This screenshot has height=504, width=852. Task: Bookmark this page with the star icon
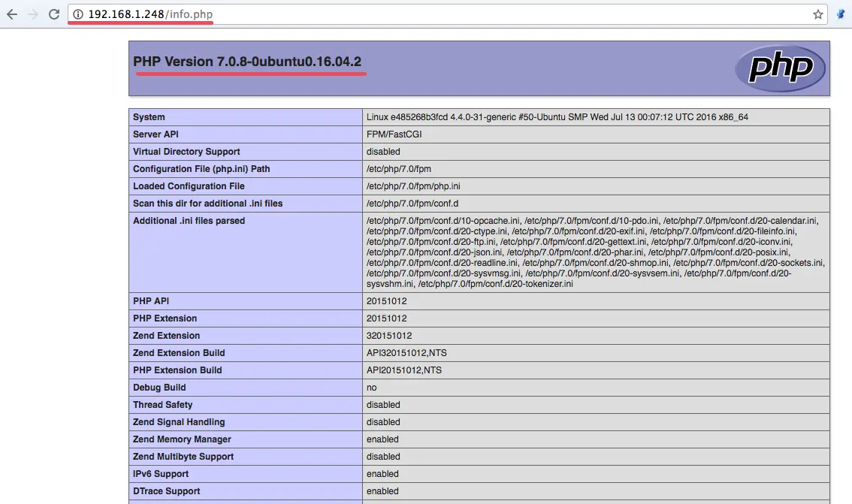tap(817, 14)
